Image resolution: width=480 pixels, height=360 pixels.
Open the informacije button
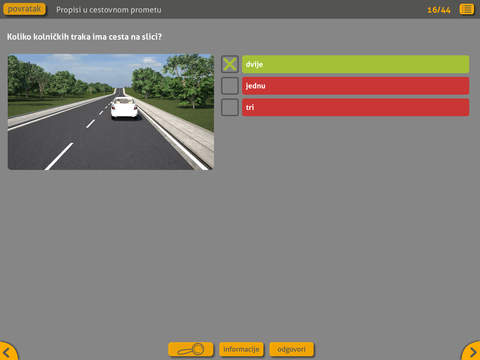(x=241, y=349)
